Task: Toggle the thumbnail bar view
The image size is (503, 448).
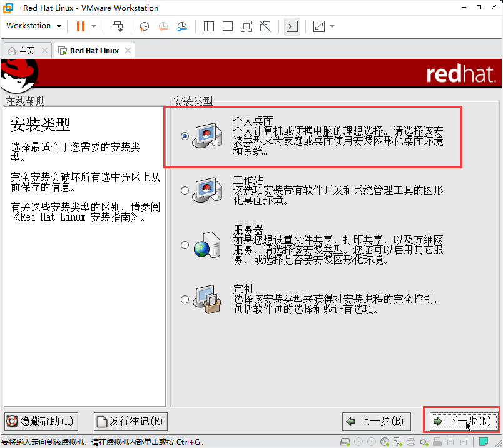Action: [x=228, y=26]
